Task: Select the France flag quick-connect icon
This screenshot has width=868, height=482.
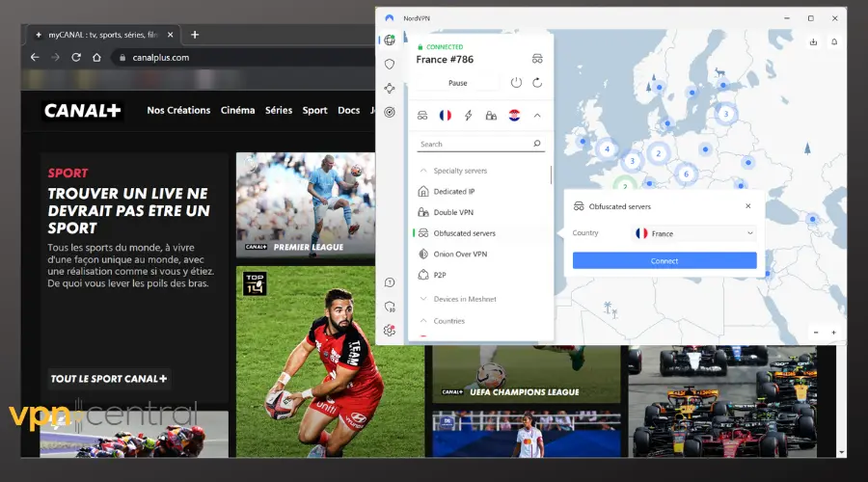Action: [x=445, y=115]
